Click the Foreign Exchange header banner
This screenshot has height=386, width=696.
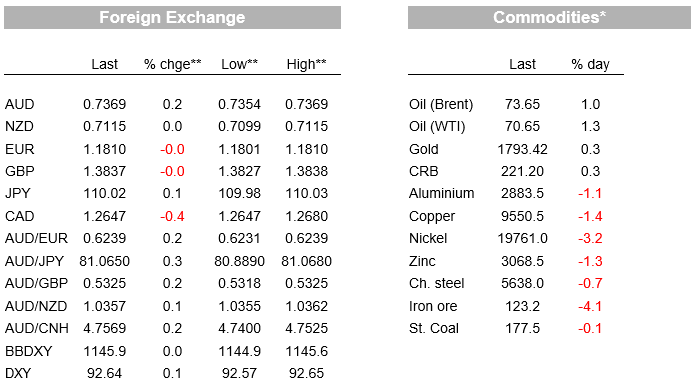pyautogui.click(x=172, y=17)
